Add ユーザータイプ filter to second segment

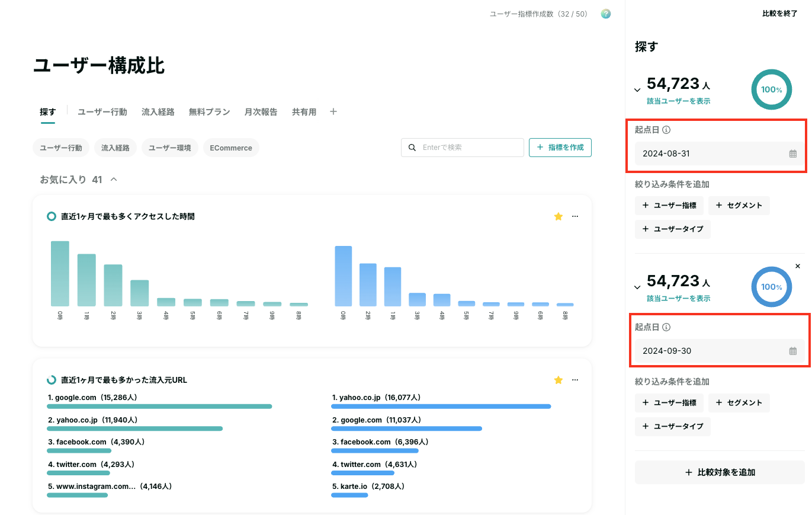click(x=673, y=426)
